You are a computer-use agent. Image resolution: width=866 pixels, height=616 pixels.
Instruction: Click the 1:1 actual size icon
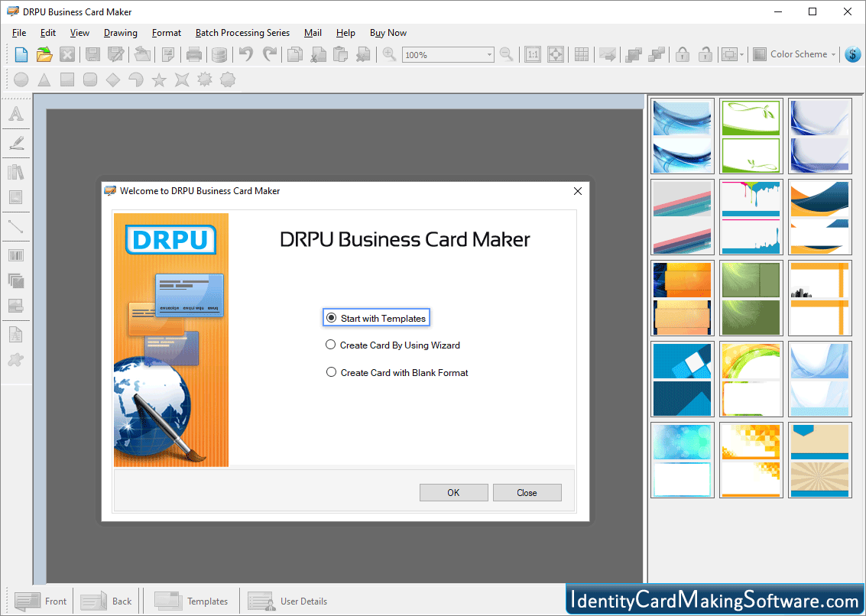[x=533, y=55]
